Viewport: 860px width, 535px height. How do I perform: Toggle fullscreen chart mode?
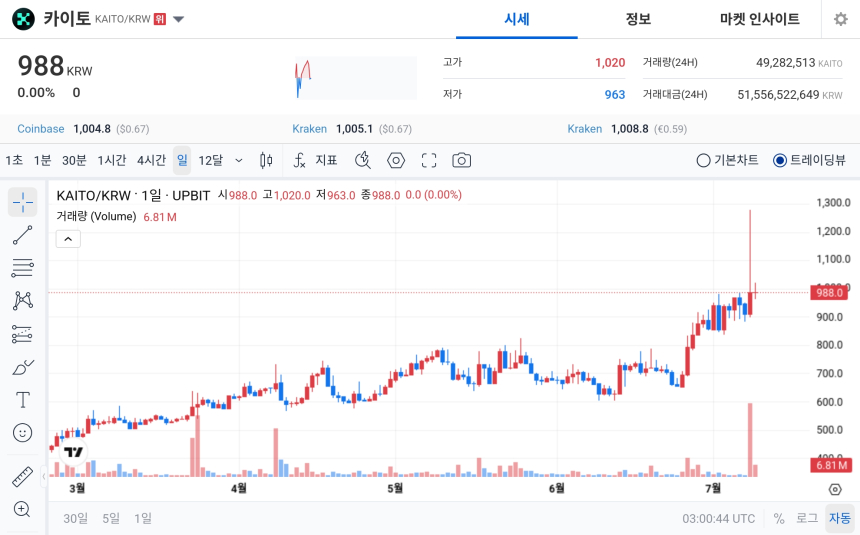tap(429, 160)
